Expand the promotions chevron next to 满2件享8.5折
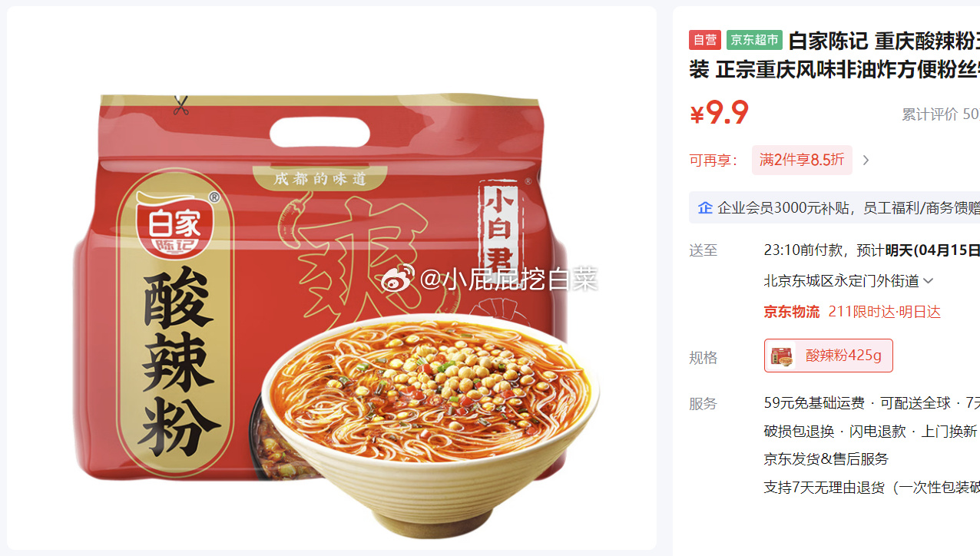 point(866,160)
